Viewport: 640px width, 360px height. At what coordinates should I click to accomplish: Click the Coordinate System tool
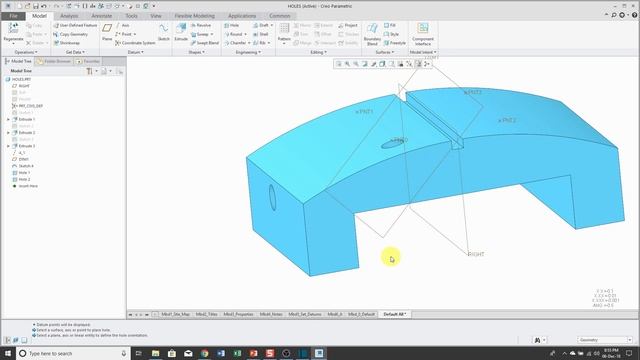136,43
